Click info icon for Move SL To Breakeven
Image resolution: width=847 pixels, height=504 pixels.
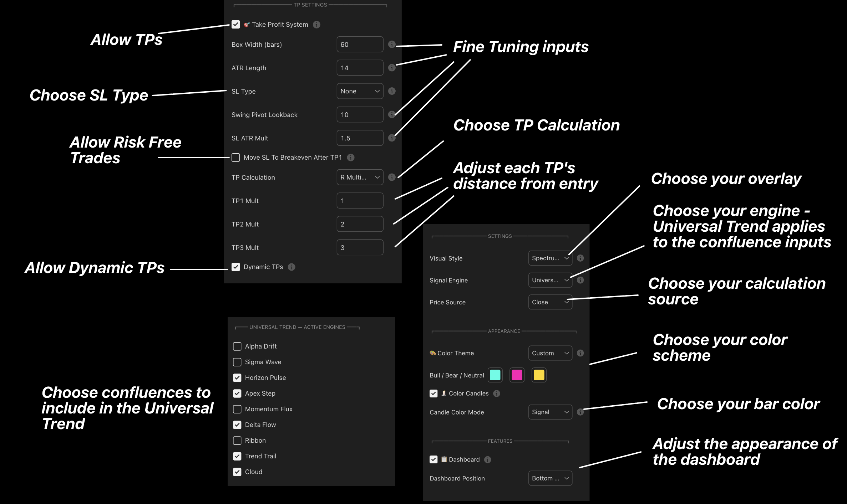coord(351,157)
